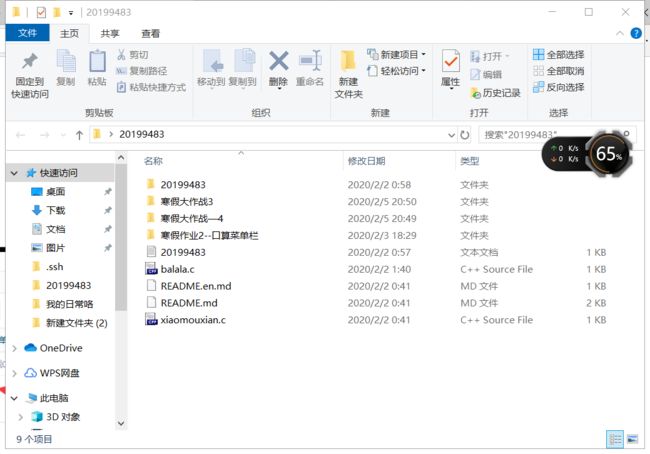This screenshot has height=454, width=650.
Task: Select the Cut scissors command
Action: tap(132, 55)
